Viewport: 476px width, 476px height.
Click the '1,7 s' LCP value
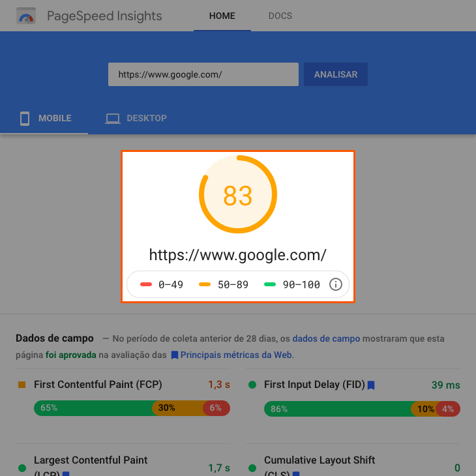coord(219,468)
